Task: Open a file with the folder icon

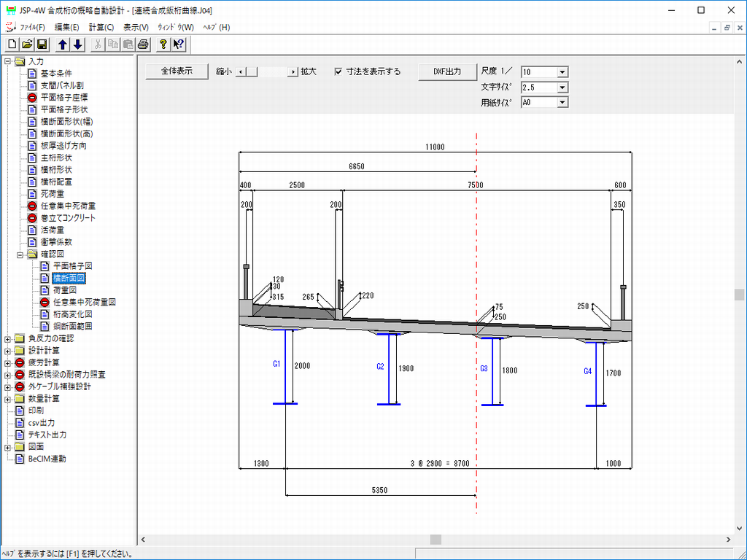Action: tap(27, 44)
